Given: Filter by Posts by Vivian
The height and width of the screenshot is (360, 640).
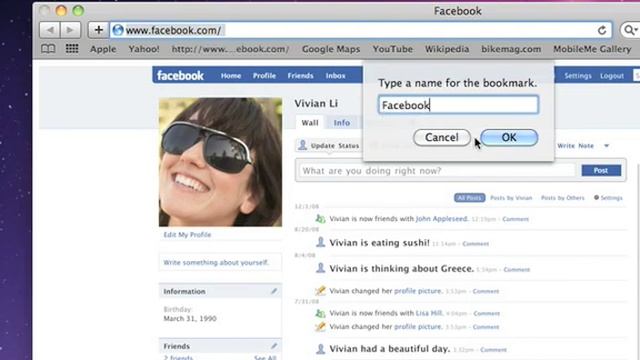Looking at the screenshot, I should coord(511,198).
